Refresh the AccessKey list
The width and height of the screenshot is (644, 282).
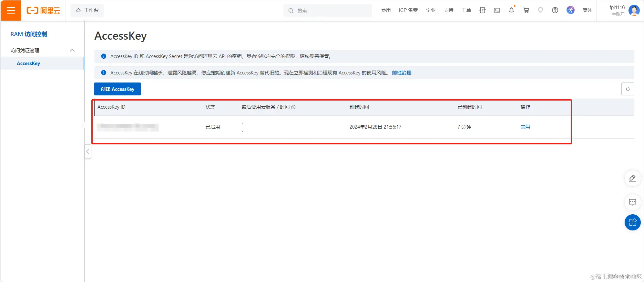(628, 89)
